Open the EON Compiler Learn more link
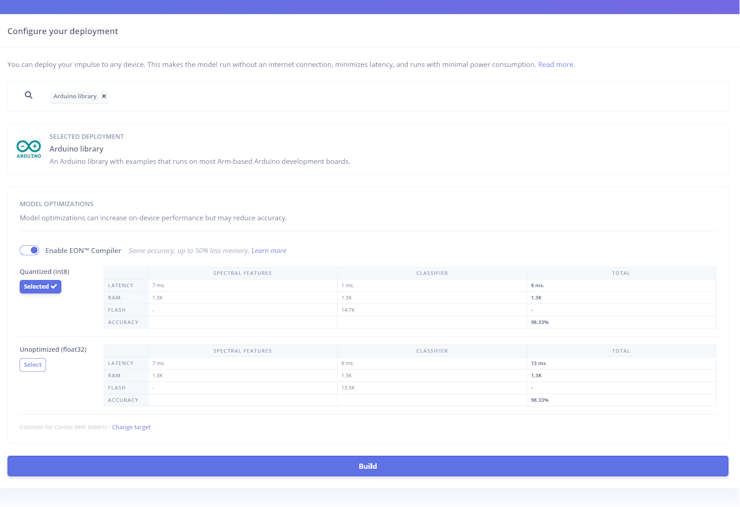Screen dimensions: 740x507 coord(269,251)
